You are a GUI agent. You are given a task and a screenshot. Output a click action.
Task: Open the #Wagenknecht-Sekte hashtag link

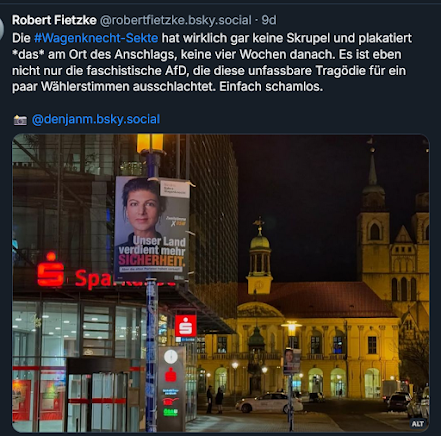[96, 38]
